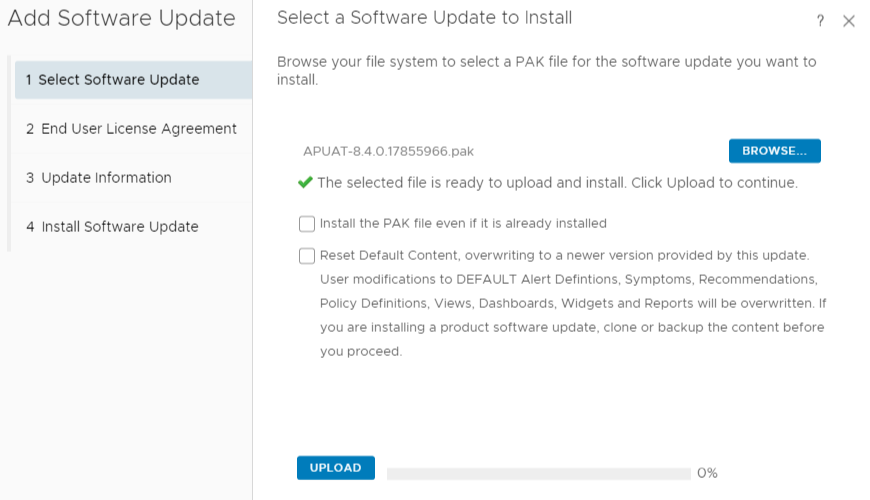Click the Select a Software Update heading
Screen dimensions: 870x500
(x=424, y=18)
